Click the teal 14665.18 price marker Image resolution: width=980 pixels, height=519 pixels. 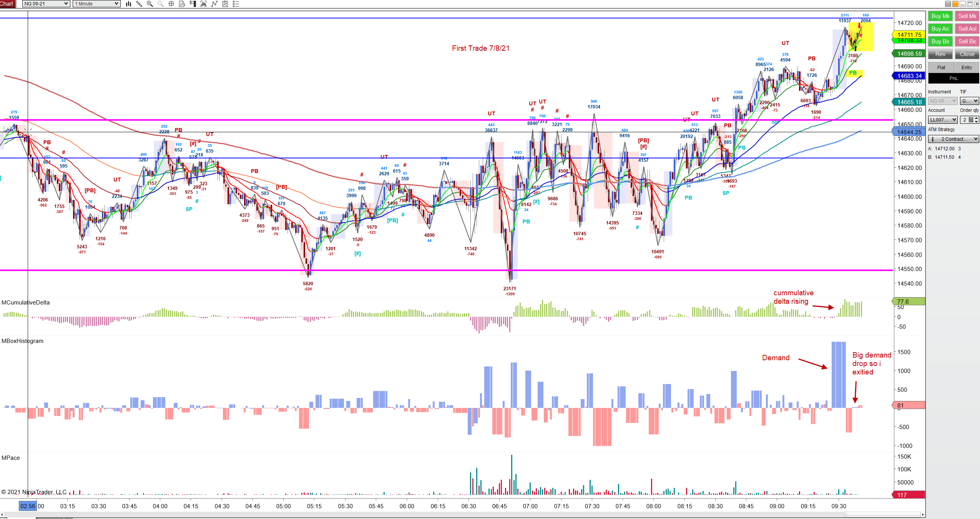pos(908,102)
